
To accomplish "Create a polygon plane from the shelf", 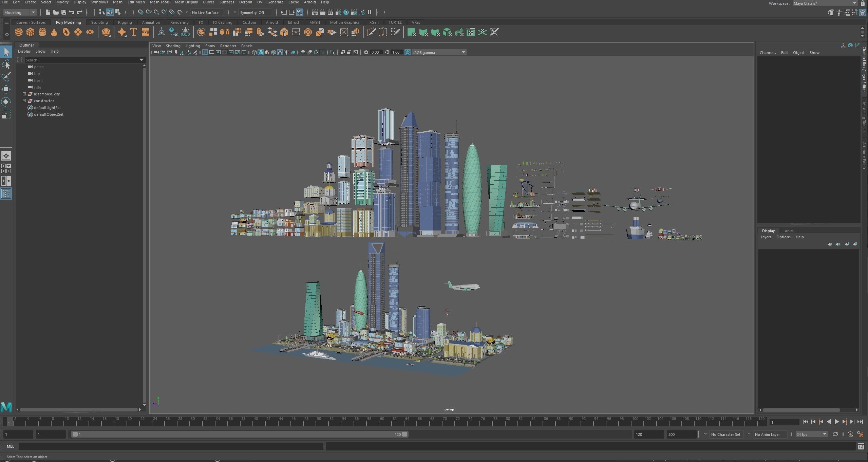I will tap(78, 32).
